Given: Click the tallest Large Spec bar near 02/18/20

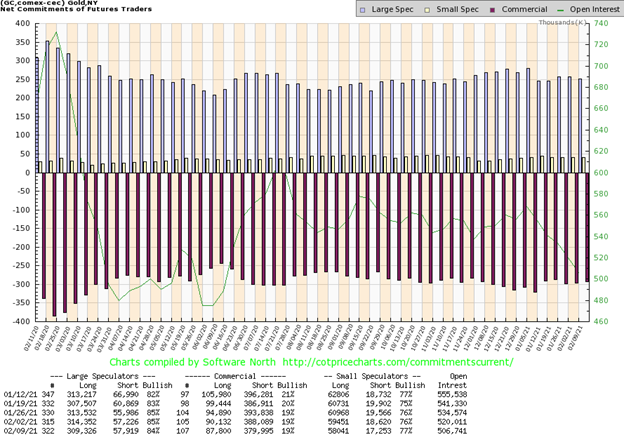Looking at the screenshot, I should pos(47,107).
